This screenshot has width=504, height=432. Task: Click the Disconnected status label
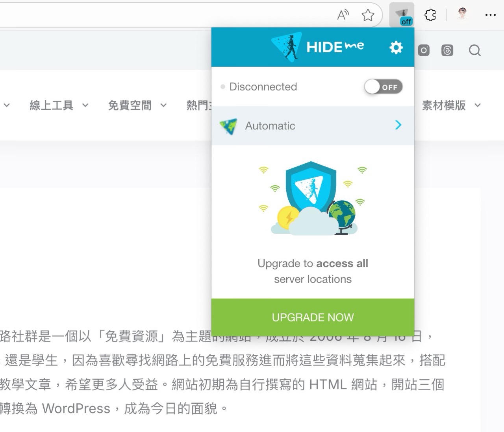(263, 87)
